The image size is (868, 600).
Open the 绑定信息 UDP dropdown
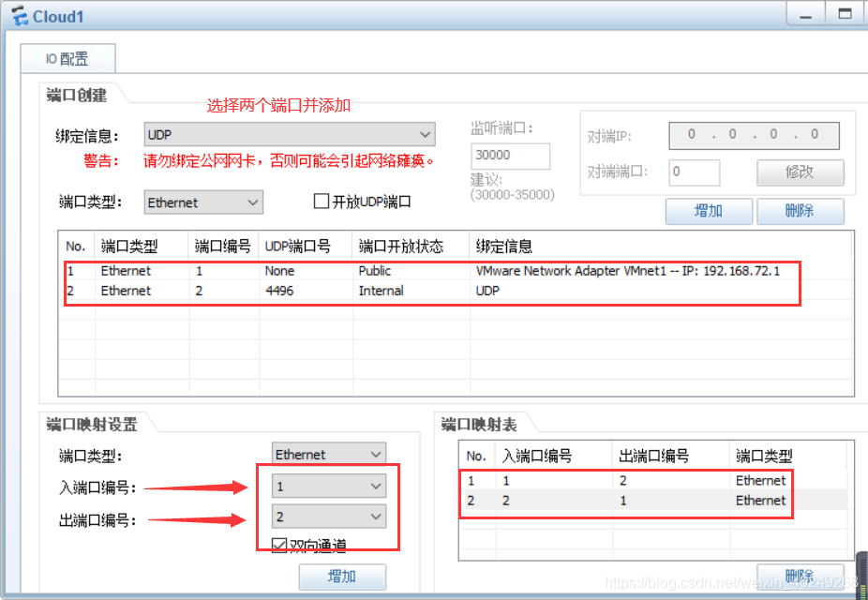pyautogui.click(x=290, y=134)
